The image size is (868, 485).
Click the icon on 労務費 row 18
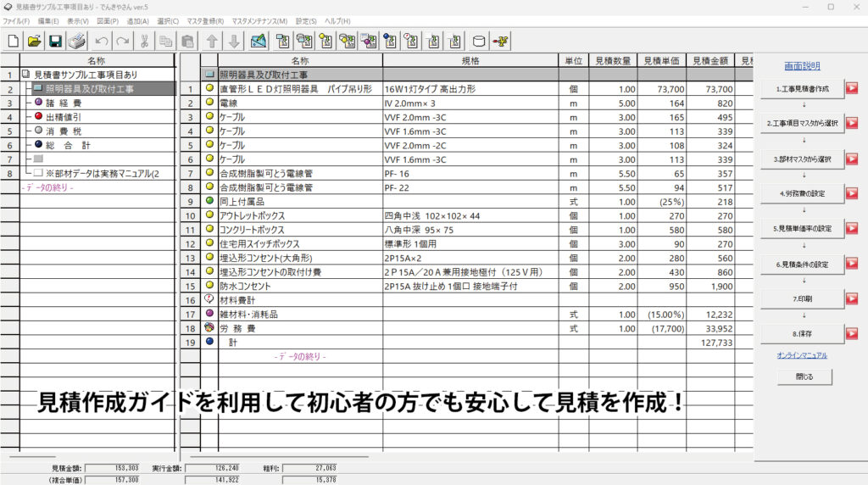tap(209, 328)
